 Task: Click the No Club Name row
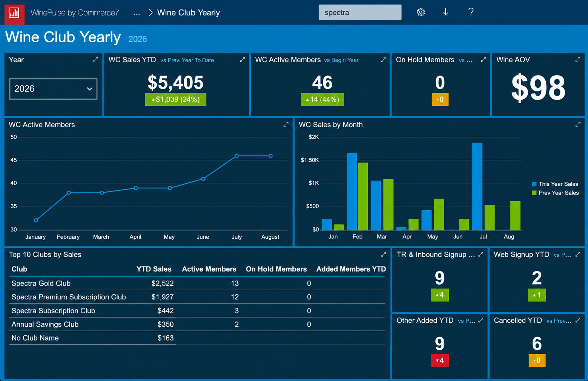(35, 338)
